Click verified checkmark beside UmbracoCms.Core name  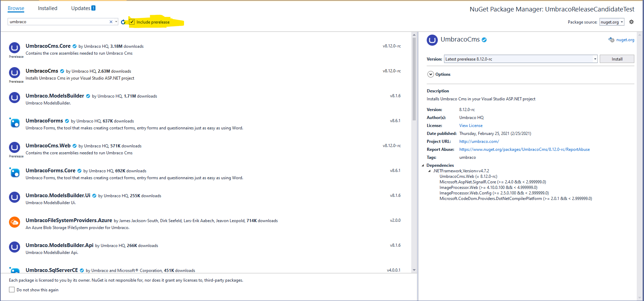(74, 46)
